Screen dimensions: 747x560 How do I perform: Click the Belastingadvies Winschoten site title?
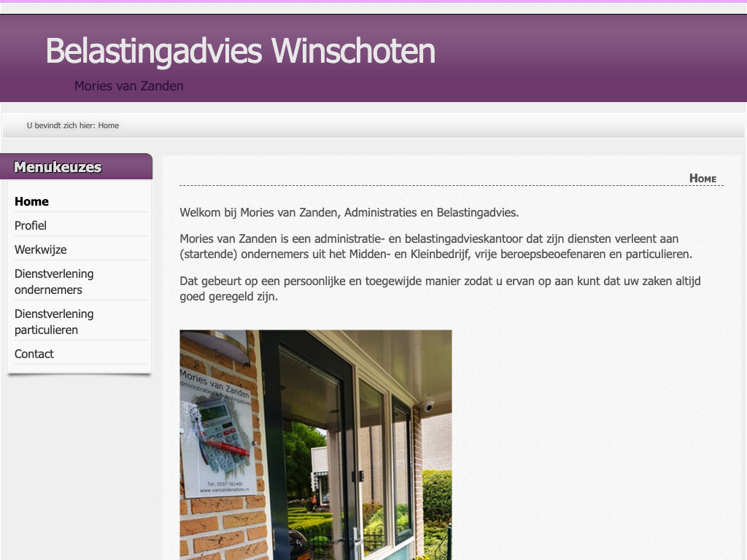click(240, 51)
